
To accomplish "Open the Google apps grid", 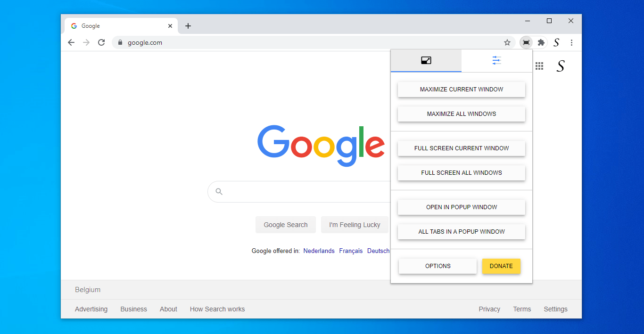I will [539, 66].
